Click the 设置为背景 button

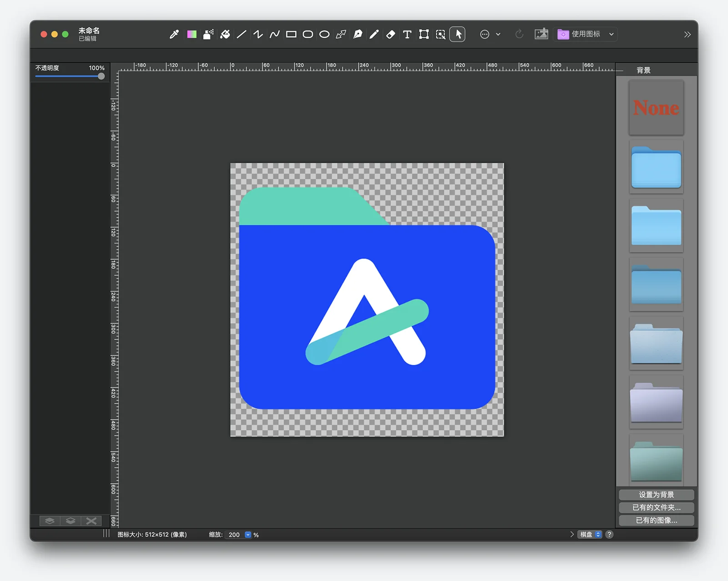point(656,495)
